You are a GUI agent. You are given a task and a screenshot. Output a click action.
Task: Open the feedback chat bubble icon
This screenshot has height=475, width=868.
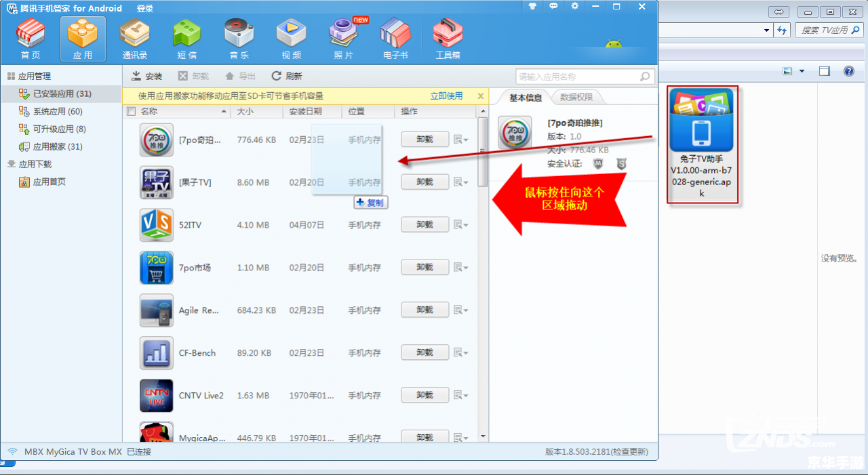[x=554, y=6]
